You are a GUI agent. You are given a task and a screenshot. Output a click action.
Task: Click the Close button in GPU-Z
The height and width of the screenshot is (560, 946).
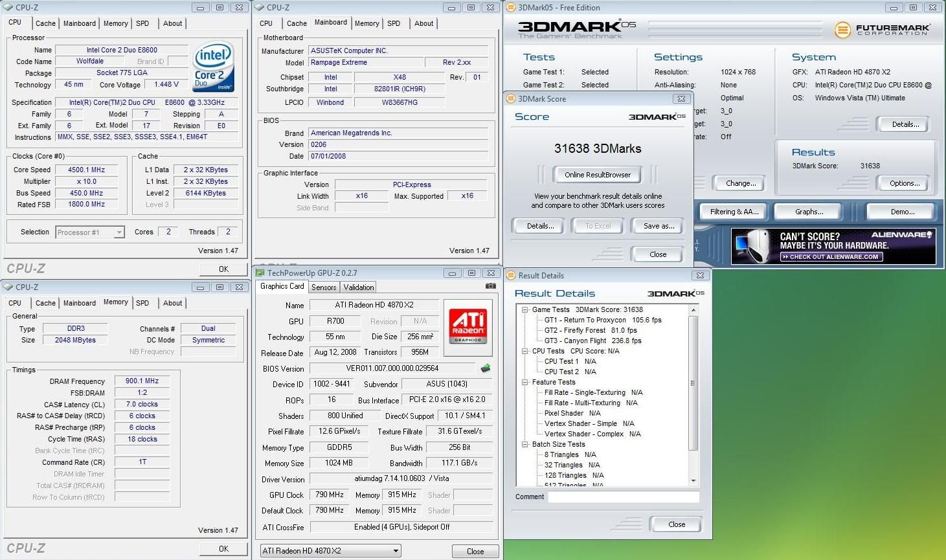click(475, 551)
